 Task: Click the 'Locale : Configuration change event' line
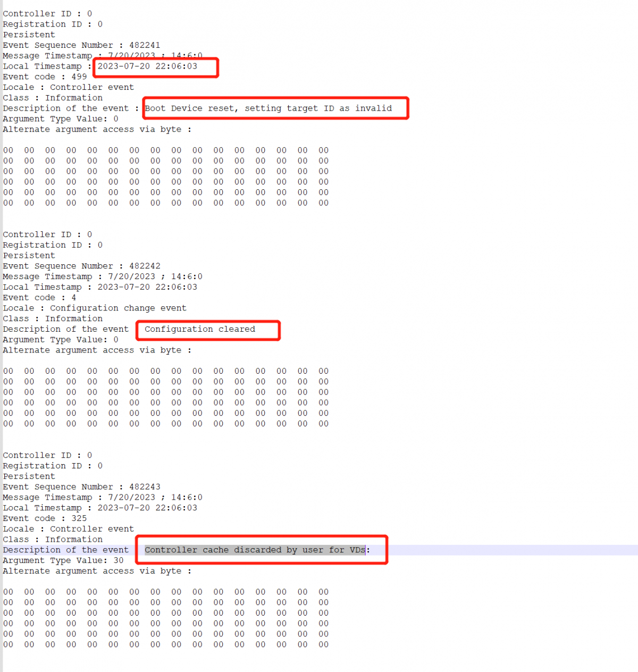coord(95,308)
